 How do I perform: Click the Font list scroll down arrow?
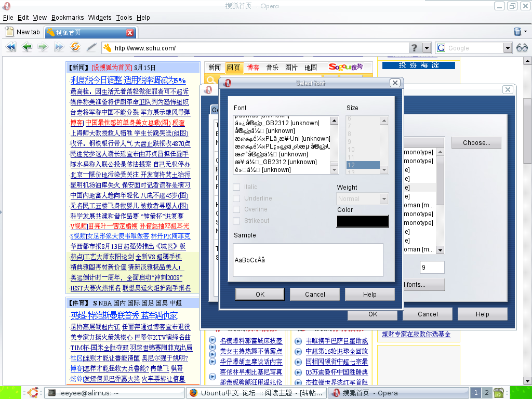click(334, 169)
